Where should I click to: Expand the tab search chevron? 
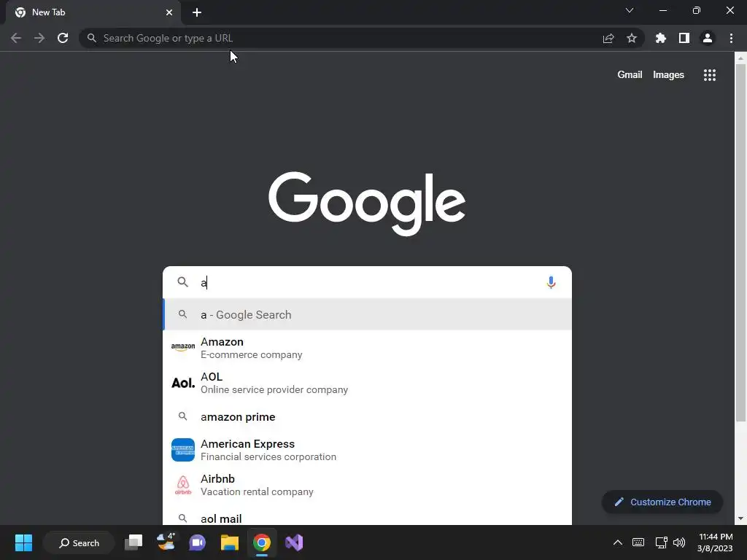pos(630,10)
